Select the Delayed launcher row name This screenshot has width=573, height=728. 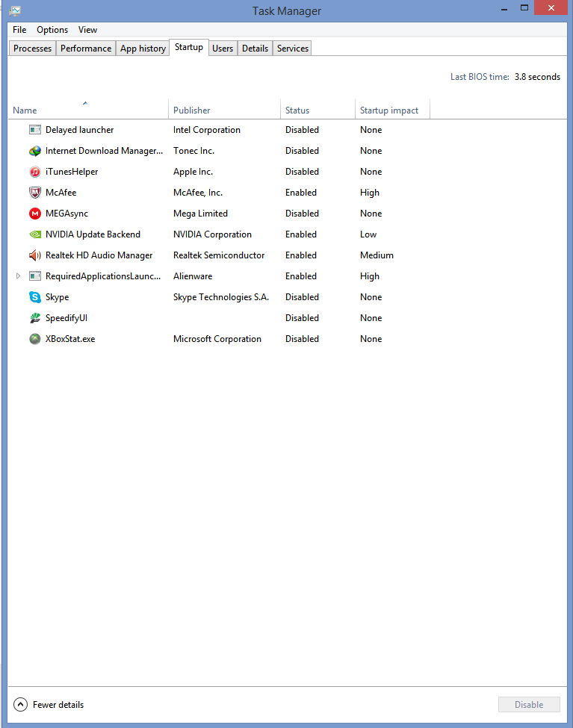[79, 130]
